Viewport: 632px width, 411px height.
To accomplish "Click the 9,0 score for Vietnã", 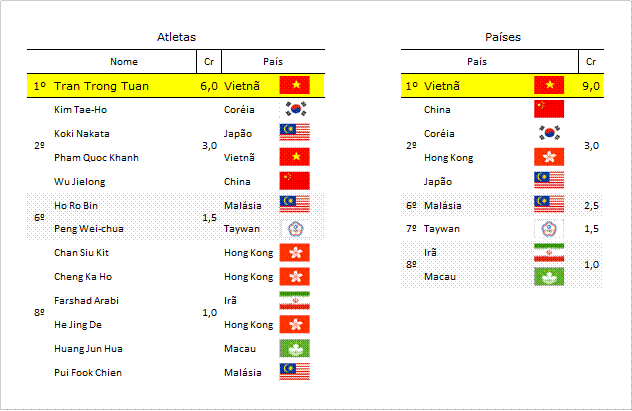I will pyautogui.click(x=591, y=86).
